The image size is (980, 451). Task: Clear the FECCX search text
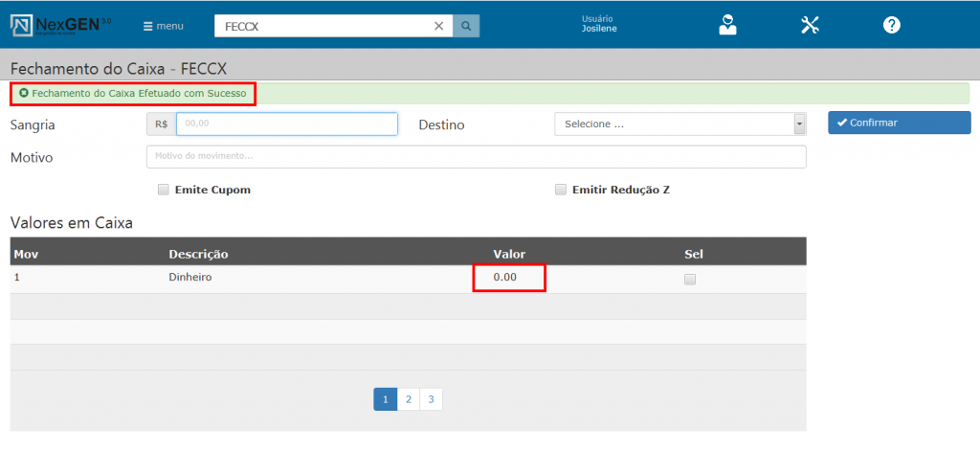click(x=438, y=27)
